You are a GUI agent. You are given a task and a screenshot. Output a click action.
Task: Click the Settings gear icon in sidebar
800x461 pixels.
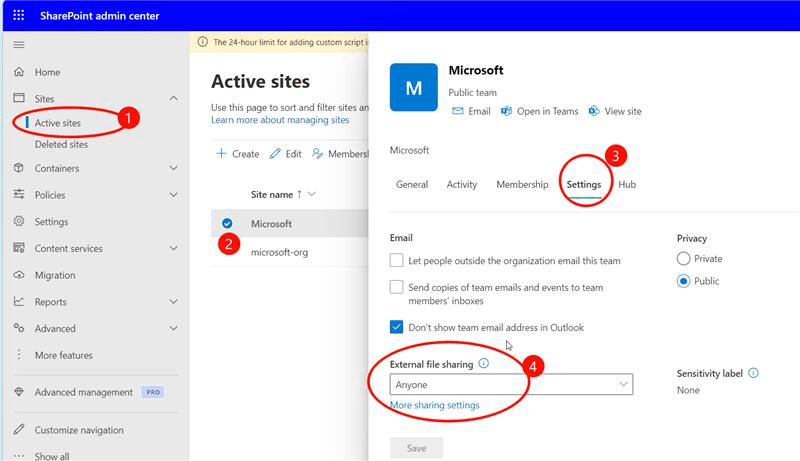click(19, 221)
